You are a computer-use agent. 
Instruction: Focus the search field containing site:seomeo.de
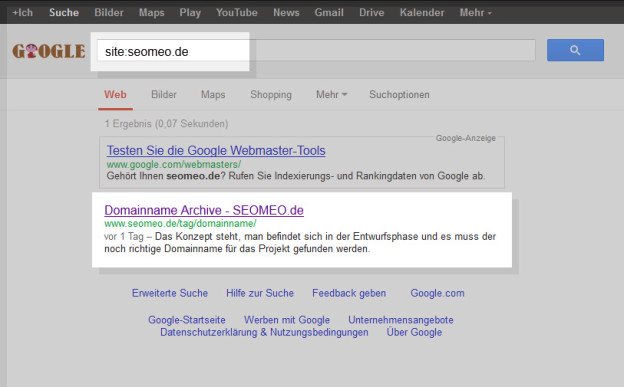point(316,51)
